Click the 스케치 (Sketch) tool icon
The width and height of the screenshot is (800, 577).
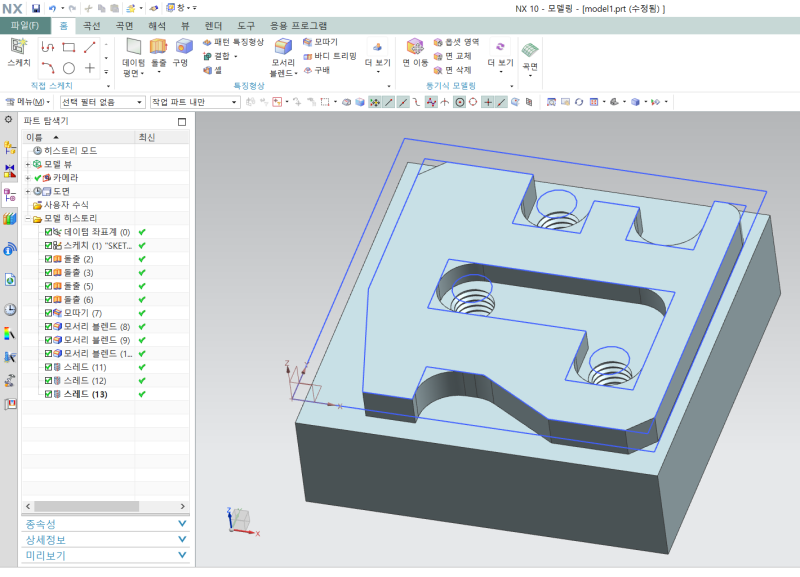point(19,47)
